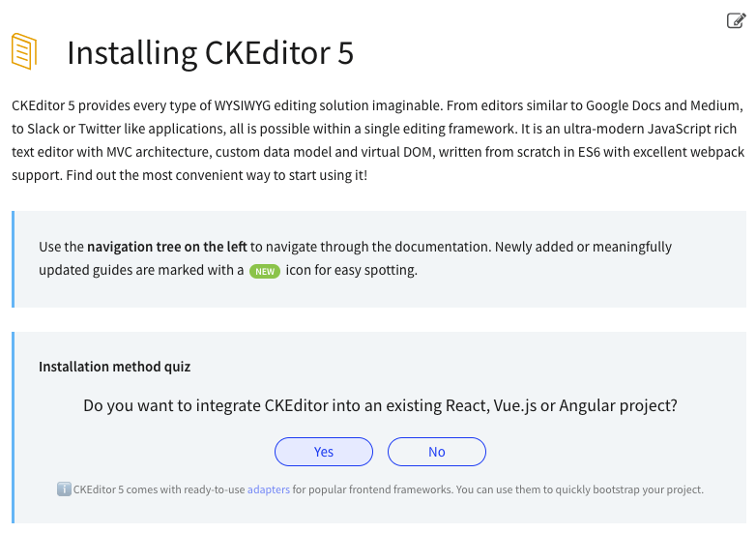
Task: Click the edit page pencil icon
Action: click(737, 20)
